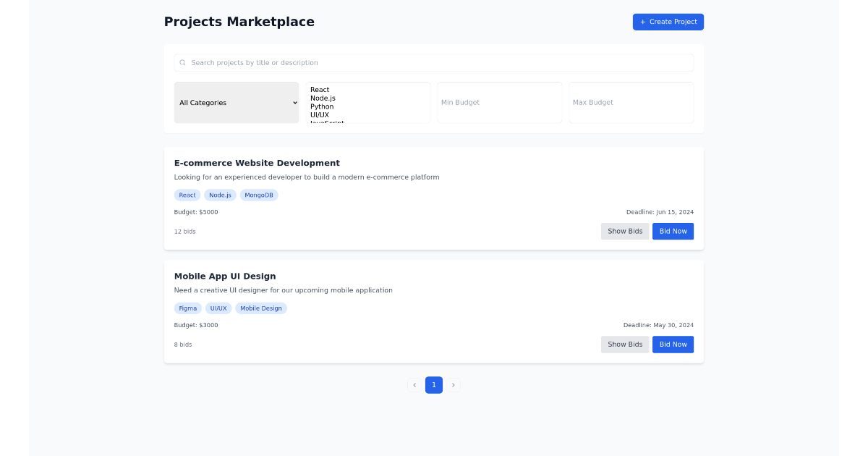Select page 1 in pagination
The width and height of the screenshot is (868, 456).
coord(434,384)
